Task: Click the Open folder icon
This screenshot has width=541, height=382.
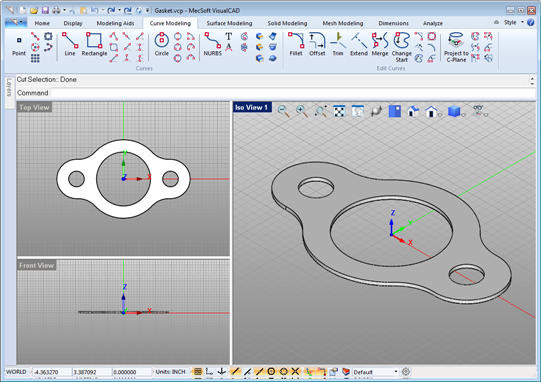Action: point(34,10)
